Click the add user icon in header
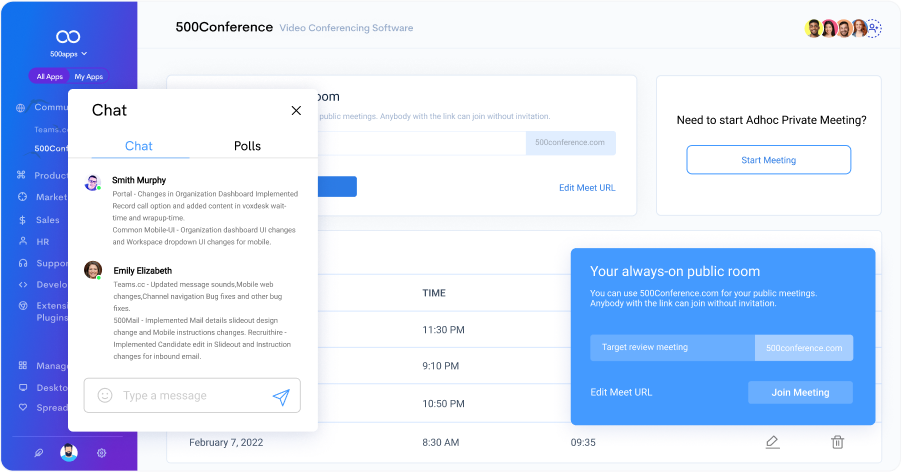The width and height of the screenshot is (902, 472). pyautogui.click(x=874, y=28)
